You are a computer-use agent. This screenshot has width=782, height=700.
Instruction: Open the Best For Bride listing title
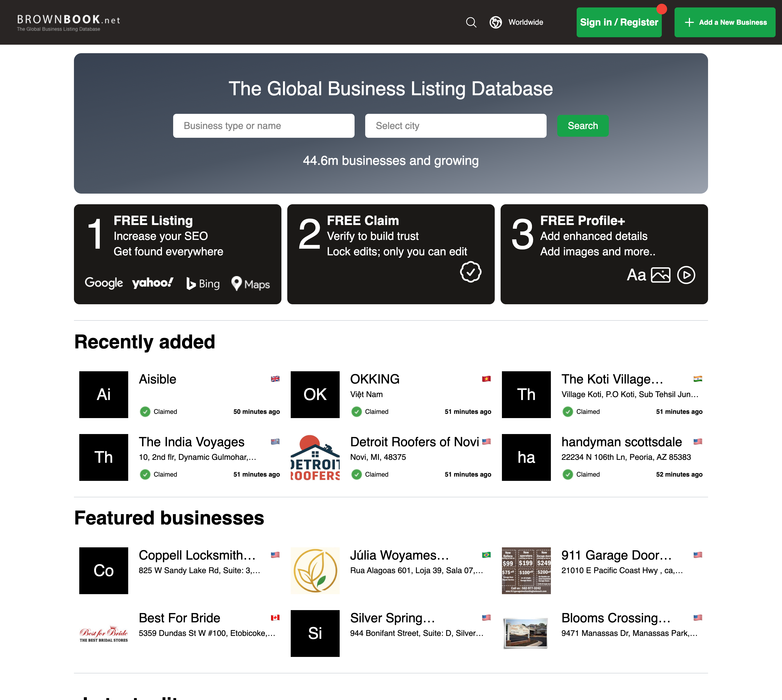click(179, 618)
